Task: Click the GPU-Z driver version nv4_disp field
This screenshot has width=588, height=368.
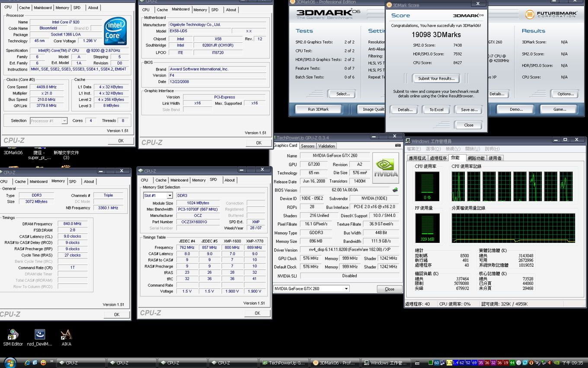Action: click(x=349, y=250)
